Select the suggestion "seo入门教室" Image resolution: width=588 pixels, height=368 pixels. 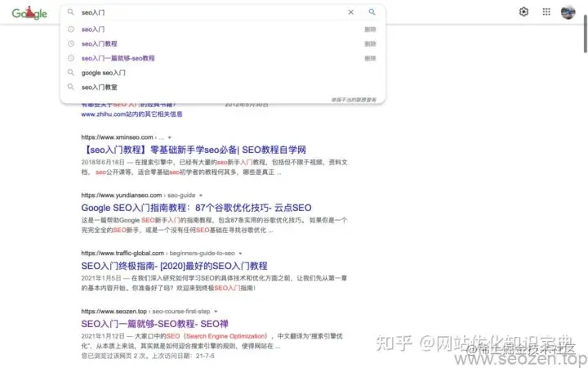pos(100,88)
